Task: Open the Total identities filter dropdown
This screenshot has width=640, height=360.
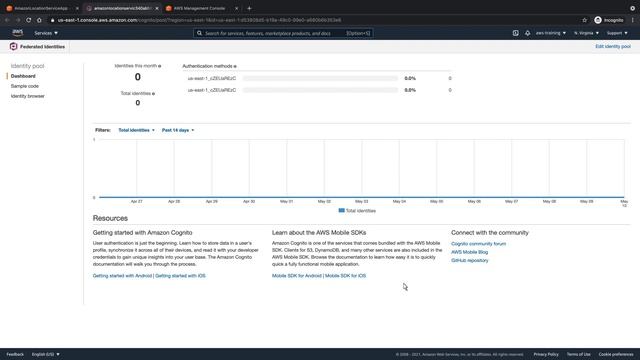Action: (136, 130)
